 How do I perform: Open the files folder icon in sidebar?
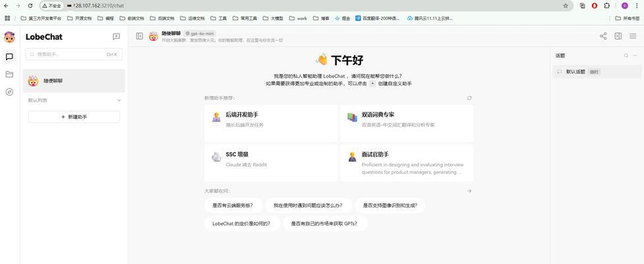tap(9, 75)
